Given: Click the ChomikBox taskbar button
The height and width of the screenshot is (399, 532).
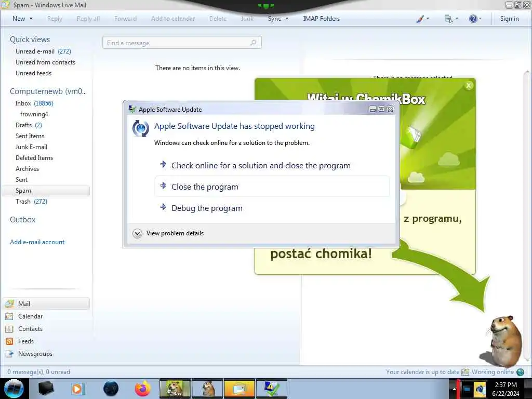Looking at the screenshot, I should click(x=175, y=389).
